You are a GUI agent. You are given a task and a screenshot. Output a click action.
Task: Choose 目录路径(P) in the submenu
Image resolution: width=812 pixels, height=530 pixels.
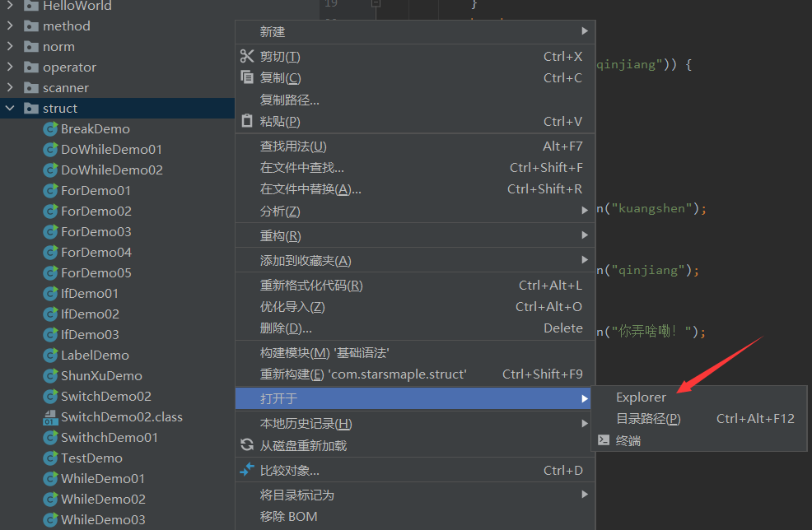click(x=699, y=418)
